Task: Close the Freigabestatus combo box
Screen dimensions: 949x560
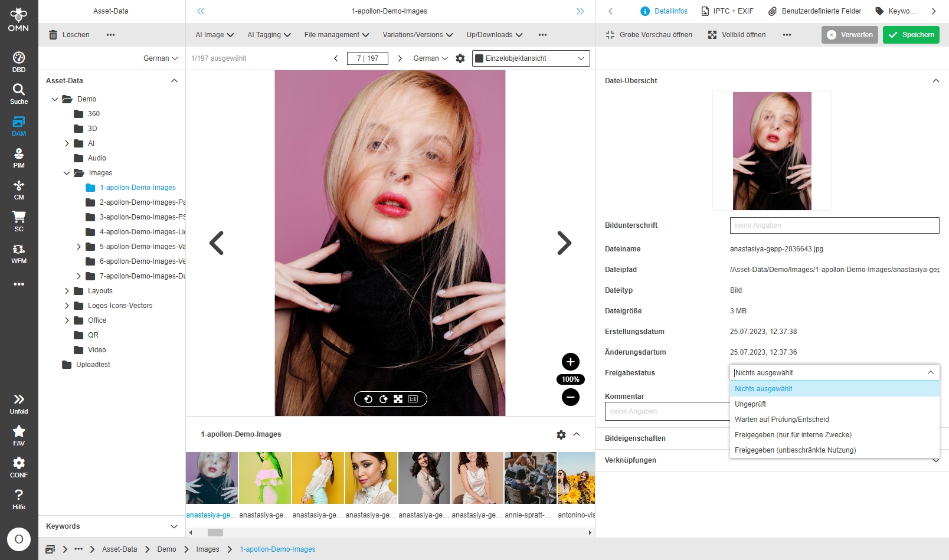Action: pyautogui.click(x=931, y=372)
